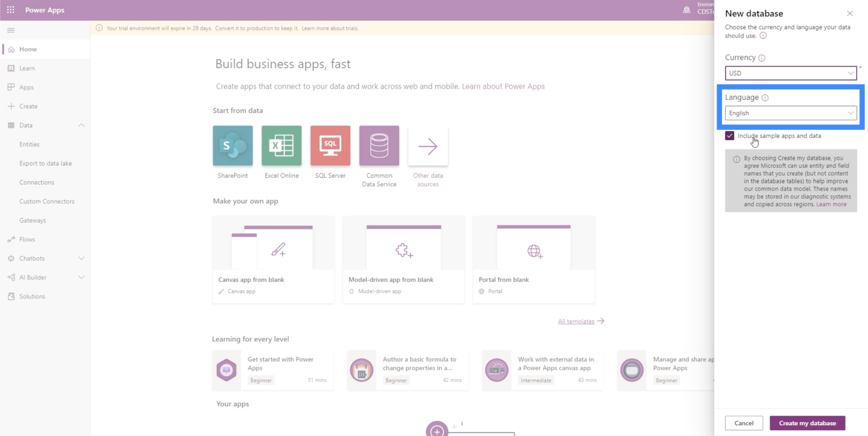Click the Apps grid icon
This screenshot has height=436, width=868.
[x=11, y=87]
